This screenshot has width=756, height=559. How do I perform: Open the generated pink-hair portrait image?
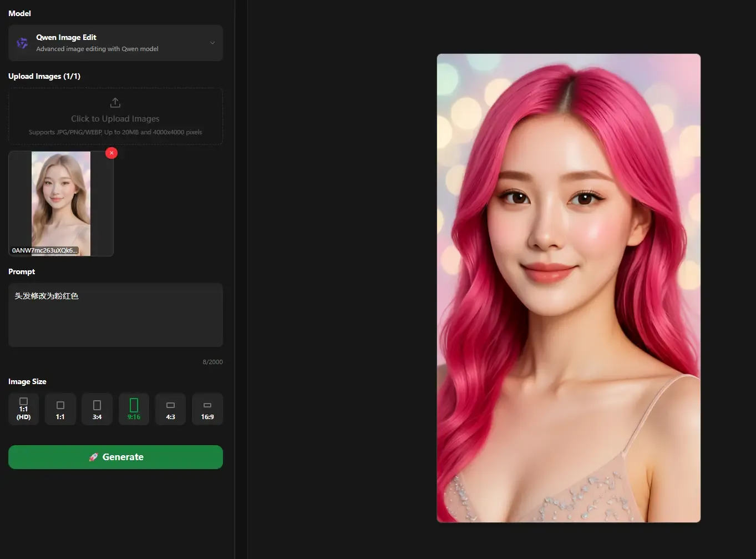(x=569, y=288)
